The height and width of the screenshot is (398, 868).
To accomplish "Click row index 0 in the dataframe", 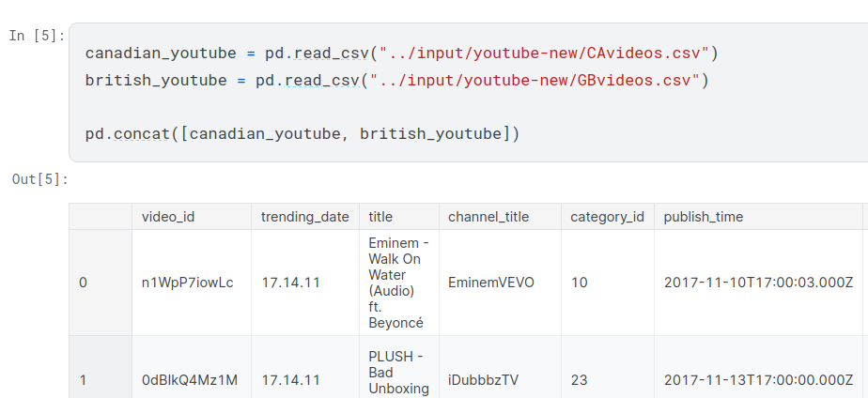I will (83, 283).
